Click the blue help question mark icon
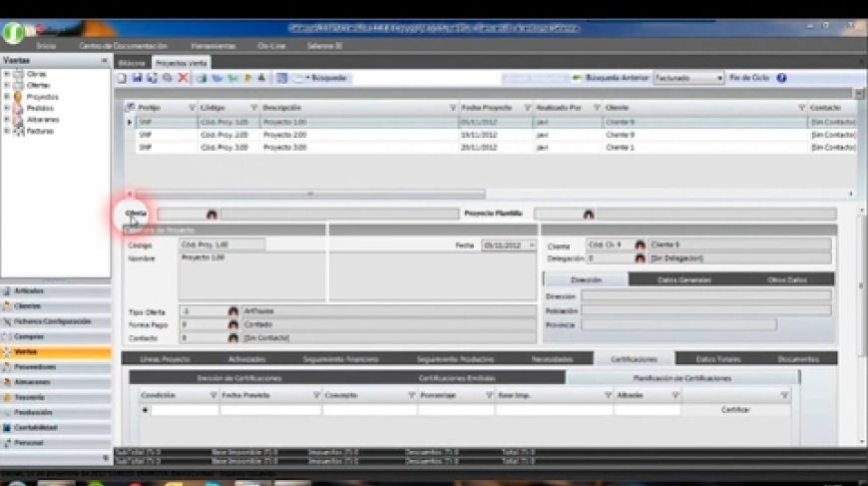868x486 pixels. click(x=781, y=78)
